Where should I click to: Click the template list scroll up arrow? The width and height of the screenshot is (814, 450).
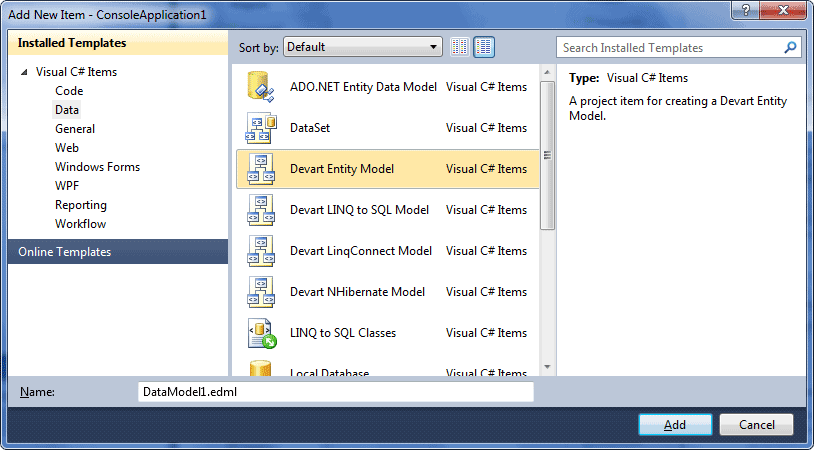(x=547, y=72)
